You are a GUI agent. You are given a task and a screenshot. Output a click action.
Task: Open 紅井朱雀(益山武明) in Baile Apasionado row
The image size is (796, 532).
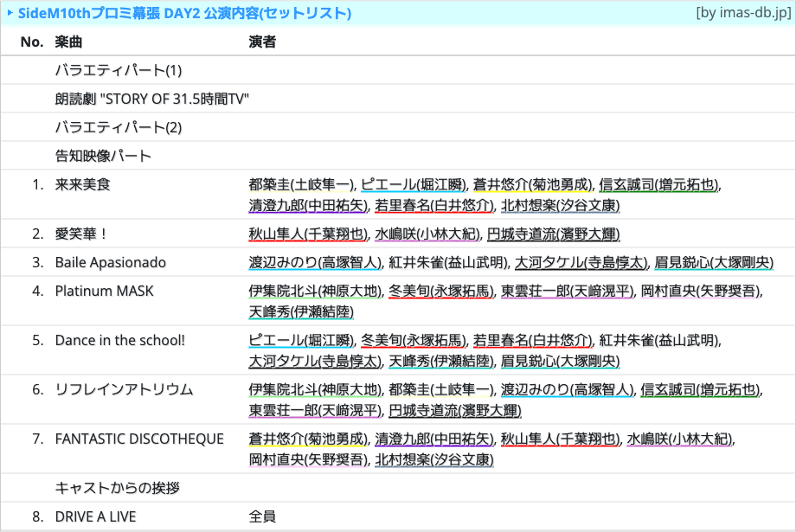tap(448, 262)
